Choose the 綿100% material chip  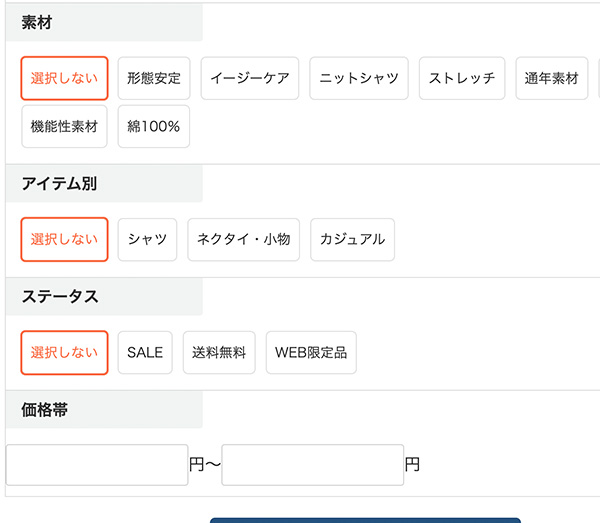(153, 127)
